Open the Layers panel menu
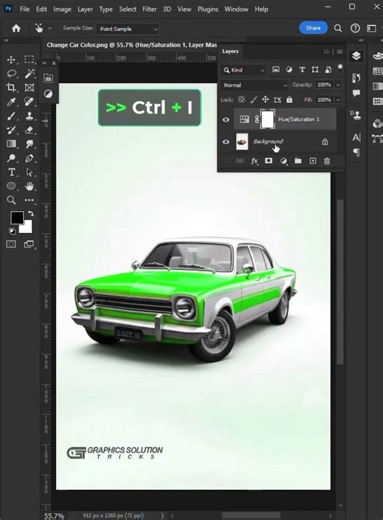 [340, 52]
